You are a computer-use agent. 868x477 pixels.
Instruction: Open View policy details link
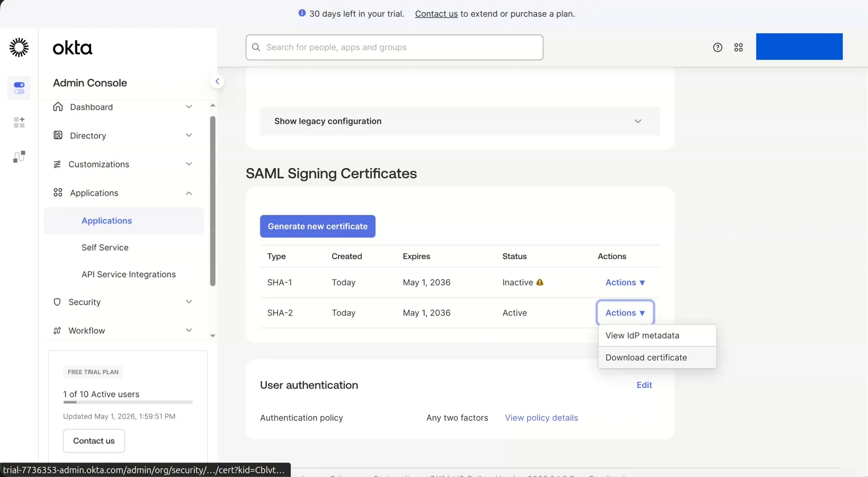click(x=541, y=418)
